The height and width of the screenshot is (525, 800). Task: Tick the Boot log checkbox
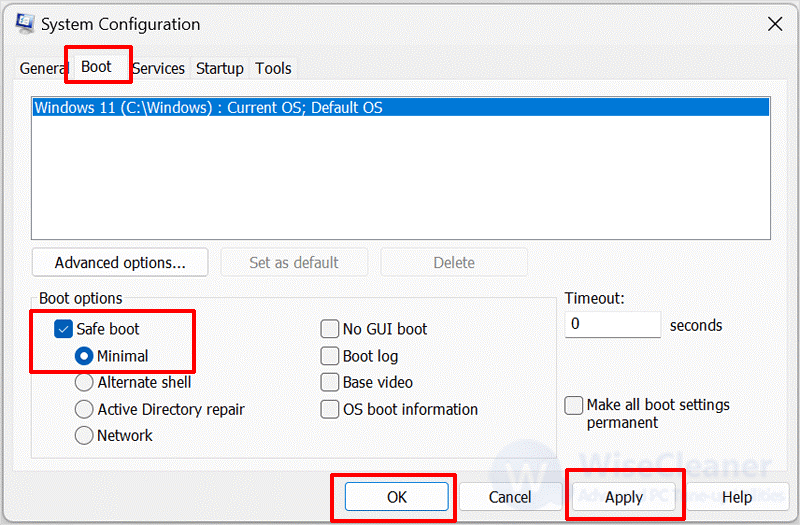click(330, 356)
